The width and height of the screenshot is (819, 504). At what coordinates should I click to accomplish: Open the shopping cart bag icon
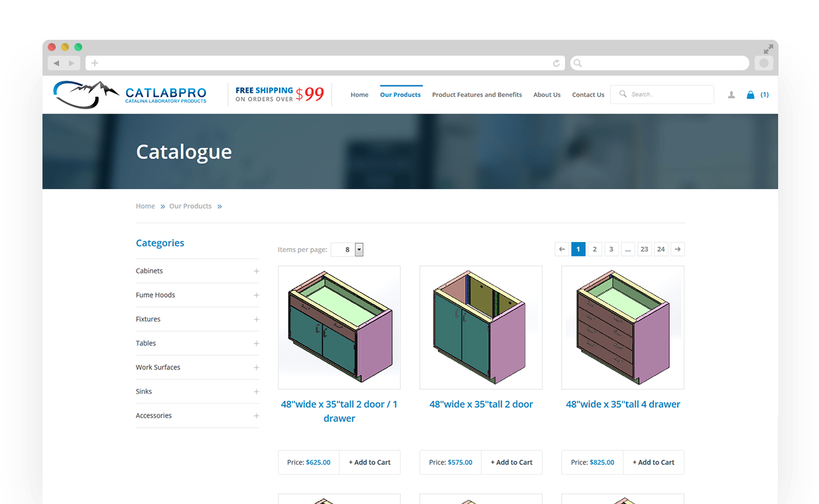tap(750, 95)
